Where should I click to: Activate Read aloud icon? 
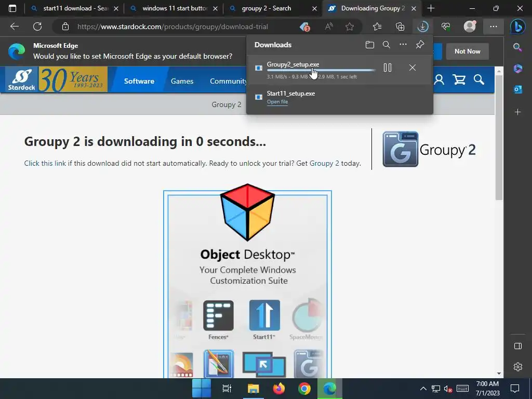coord(329,26)
